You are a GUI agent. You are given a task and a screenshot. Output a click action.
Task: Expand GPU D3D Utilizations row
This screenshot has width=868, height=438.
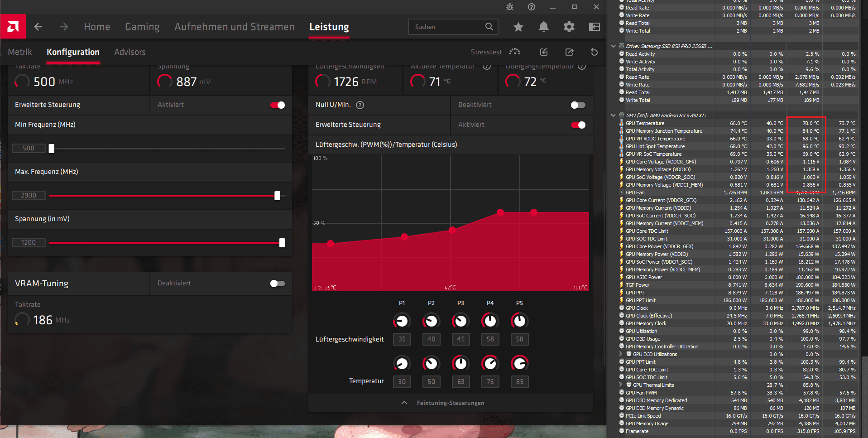pyautogui.click(x=621, y=354)
